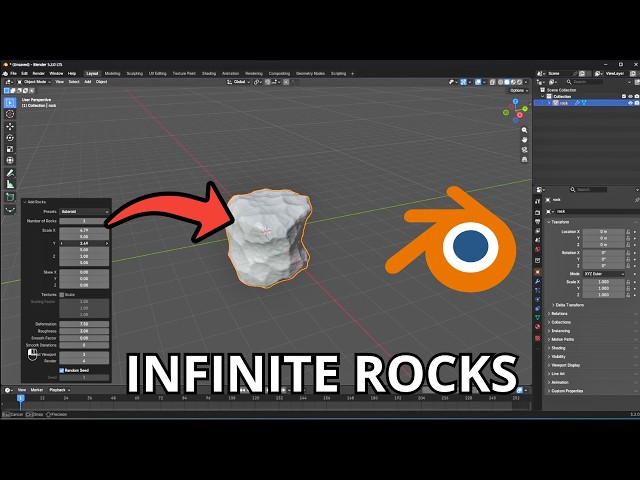Toggle the Textures Scale checkbox

[x=62, y=295]
